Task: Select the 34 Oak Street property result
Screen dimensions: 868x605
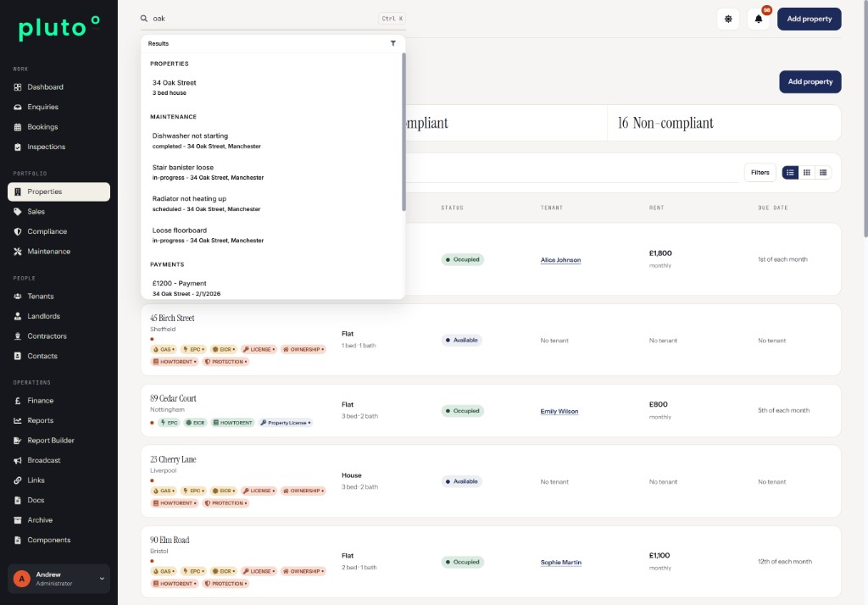Action: coord(271,87)
